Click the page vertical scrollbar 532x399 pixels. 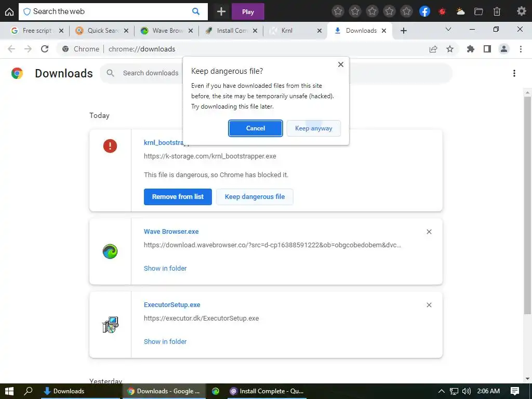click(527, 205)
